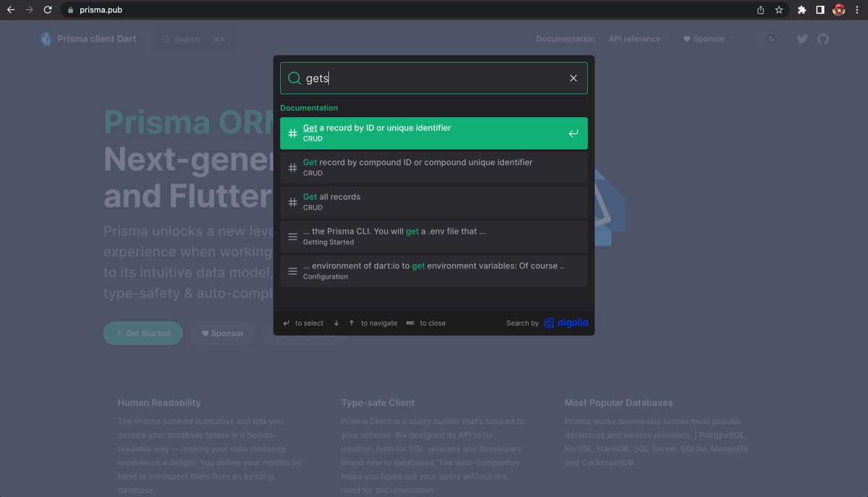Click the 'to select' enter key hint
868x497 pixels.
pos(303,323)
